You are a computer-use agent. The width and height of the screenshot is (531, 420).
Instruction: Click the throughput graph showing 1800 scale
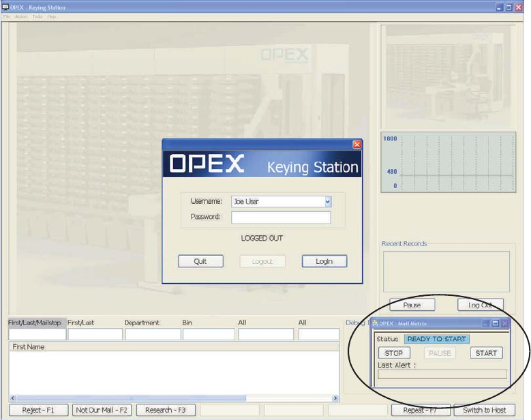click(x=449, y=162)
